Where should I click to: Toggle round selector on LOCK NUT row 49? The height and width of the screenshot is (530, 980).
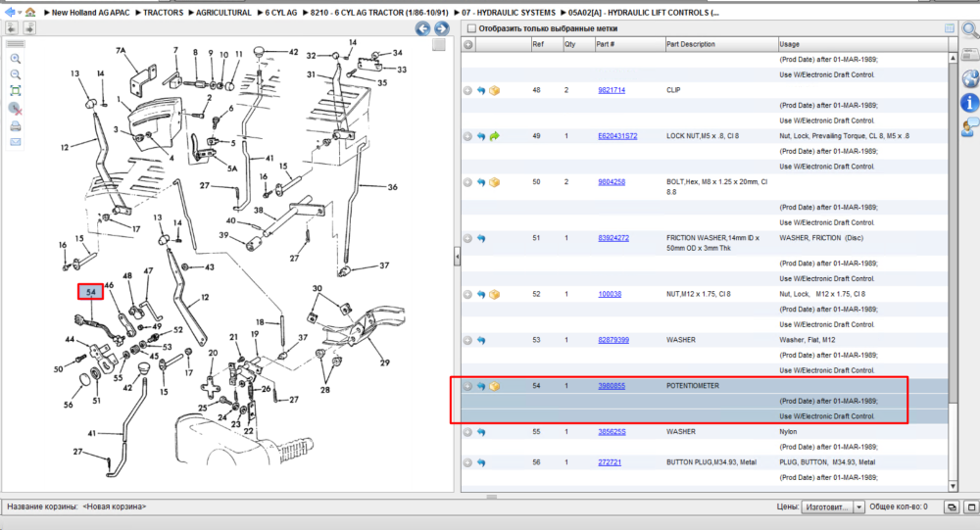pos(467,136)
